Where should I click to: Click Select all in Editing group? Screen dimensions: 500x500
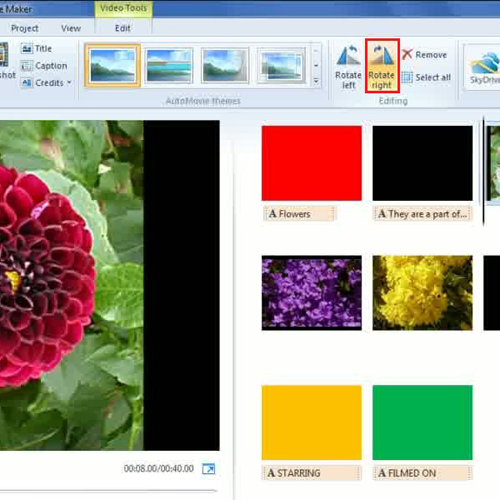coord(426,77)
